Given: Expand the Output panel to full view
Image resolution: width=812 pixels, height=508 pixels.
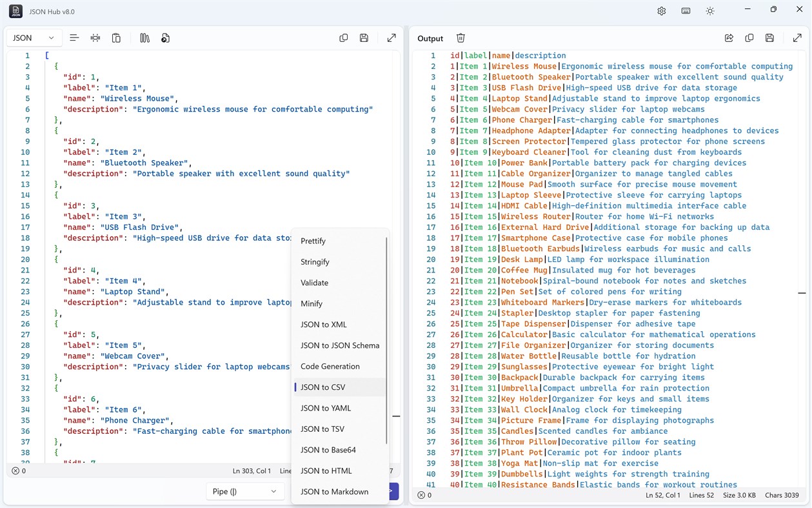Looking at the screenshot, I should pos(797,38).
